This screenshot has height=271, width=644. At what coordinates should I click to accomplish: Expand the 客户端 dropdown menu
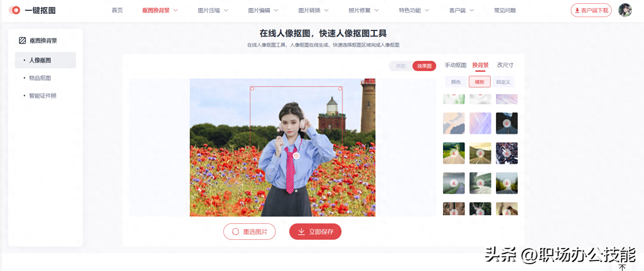click(x=461, y=11)
